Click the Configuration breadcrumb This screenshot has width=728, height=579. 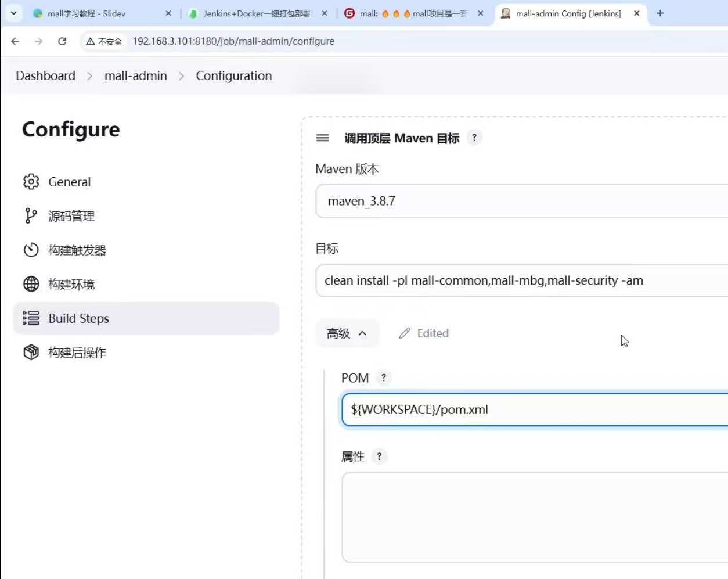[x=233, y=75]
